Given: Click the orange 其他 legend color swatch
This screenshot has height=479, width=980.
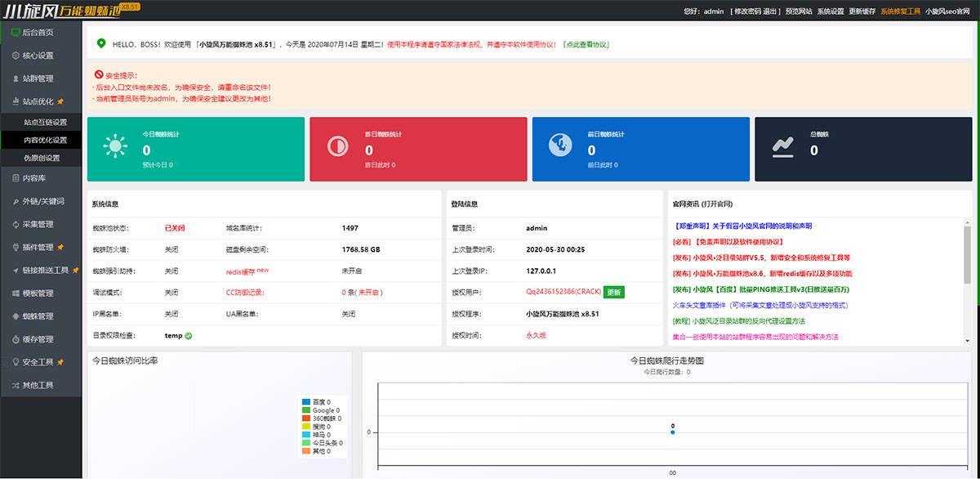Looking at the screenshot, I should tap(307, 451).
